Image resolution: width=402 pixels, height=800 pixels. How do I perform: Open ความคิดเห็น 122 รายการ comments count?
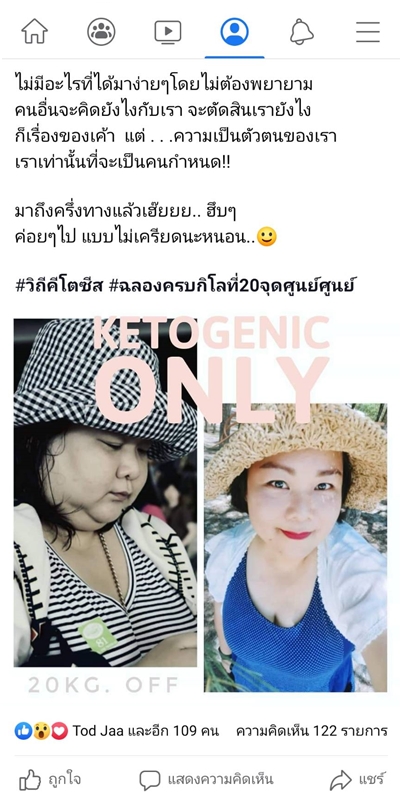point(311,731)
